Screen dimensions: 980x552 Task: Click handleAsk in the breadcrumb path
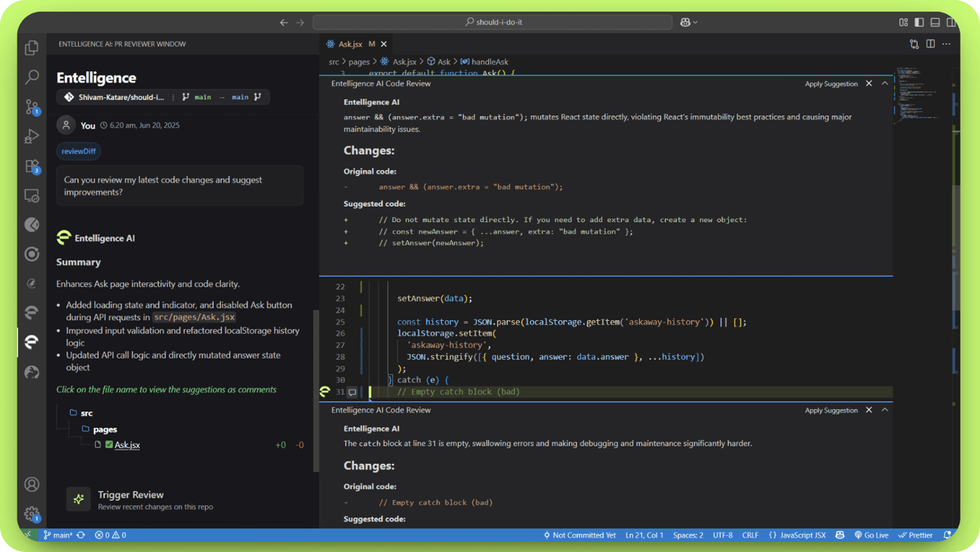click(489, 62)
